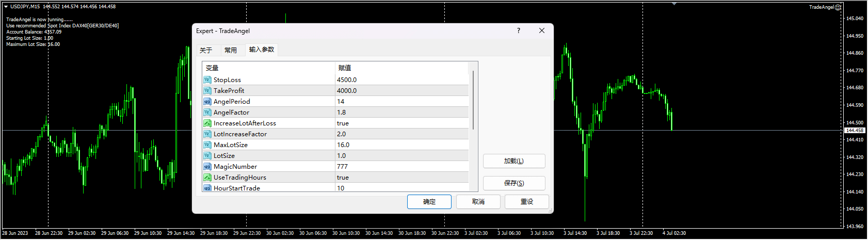Toggle the UseTradingHours true value
The height and width of the screenshot is (240, 868).
point(343,178)
